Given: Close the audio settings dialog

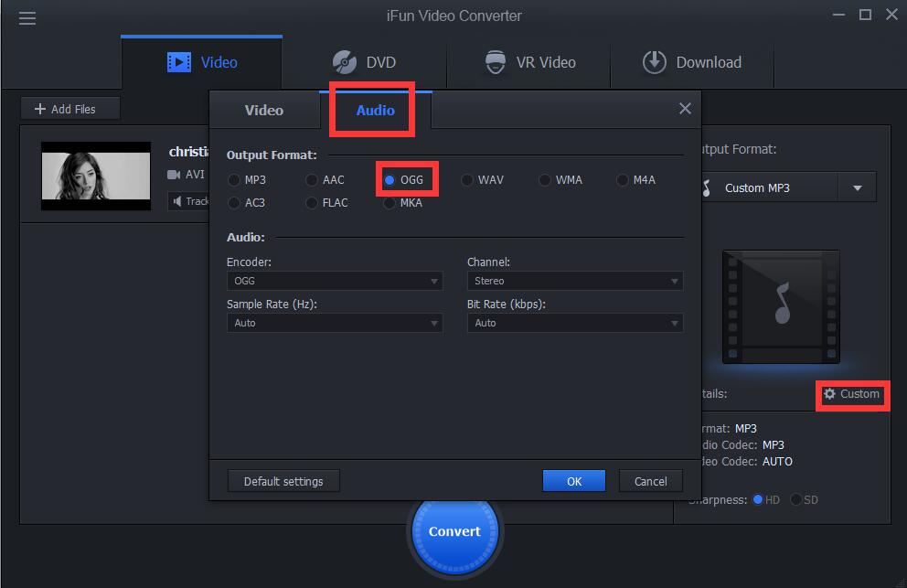Looking at the screenshot, I should [x=685, y=109].
